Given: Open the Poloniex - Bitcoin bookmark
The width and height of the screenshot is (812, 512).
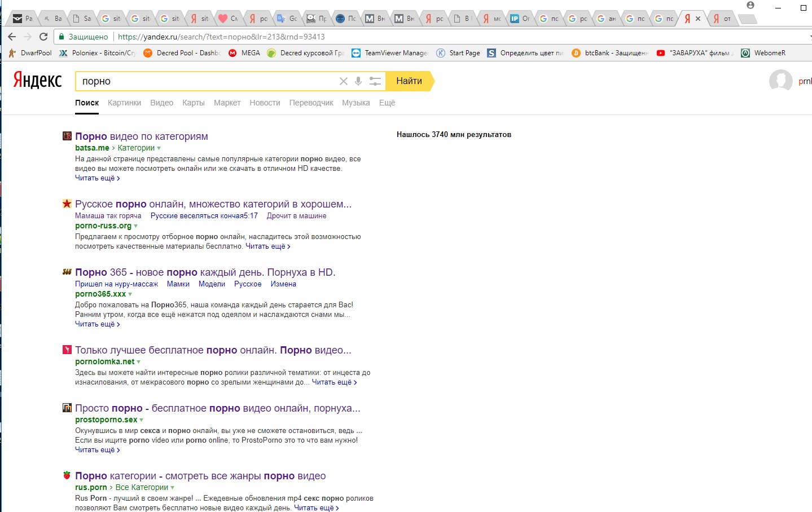Looking at the screenshot, I should [98, 53].
